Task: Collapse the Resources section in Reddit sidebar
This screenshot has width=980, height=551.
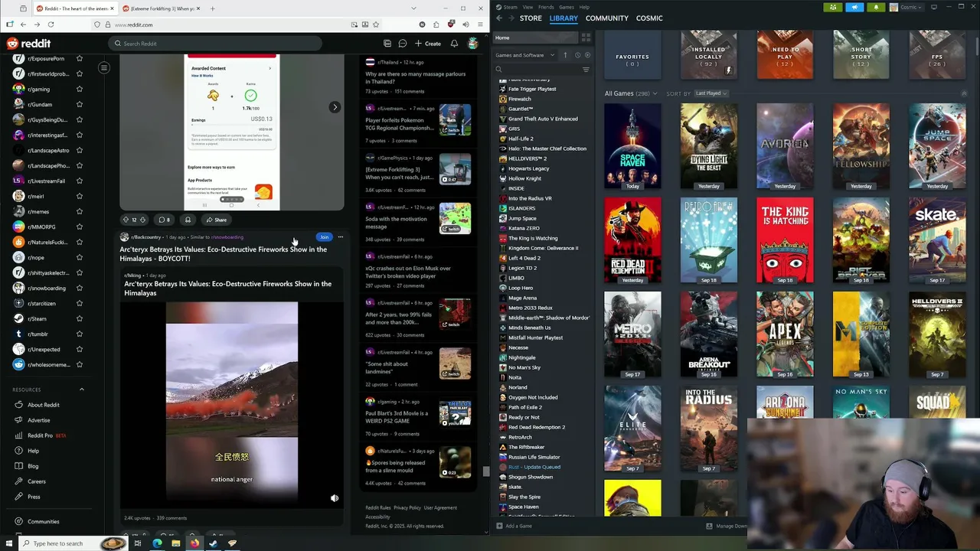Action: (82, 390)
